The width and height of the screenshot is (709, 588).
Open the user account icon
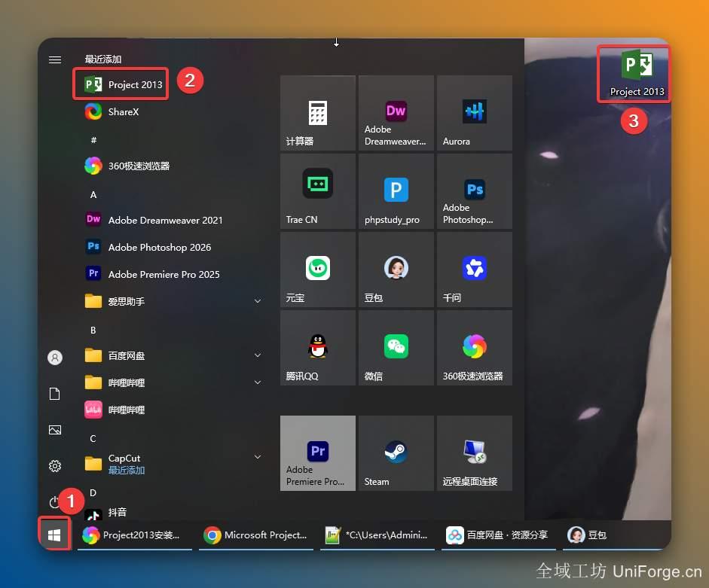[55, 358]
